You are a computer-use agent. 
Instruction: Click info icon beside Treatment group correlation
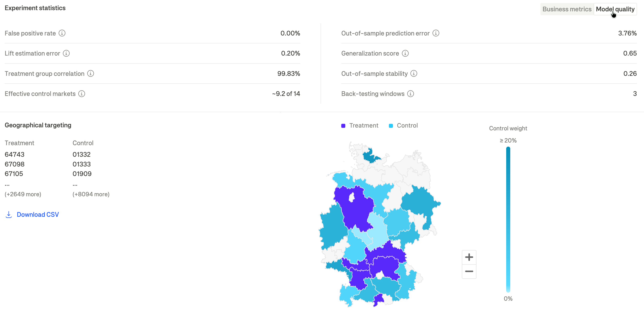coord(91,74)
